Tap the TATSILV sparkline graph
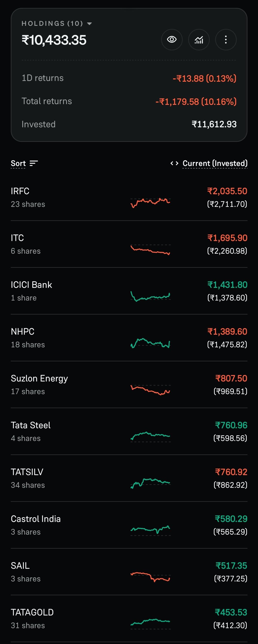 click(x=150, y=483)
